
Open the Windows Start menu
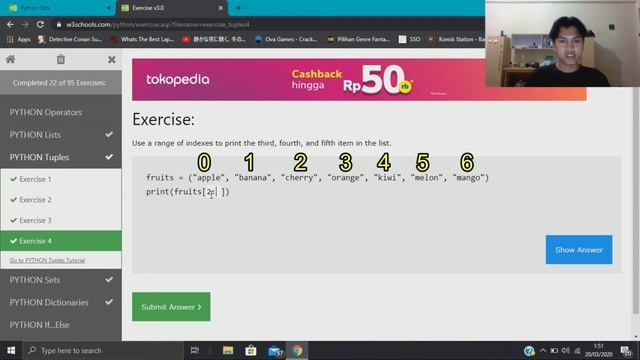tap(11, 351)
